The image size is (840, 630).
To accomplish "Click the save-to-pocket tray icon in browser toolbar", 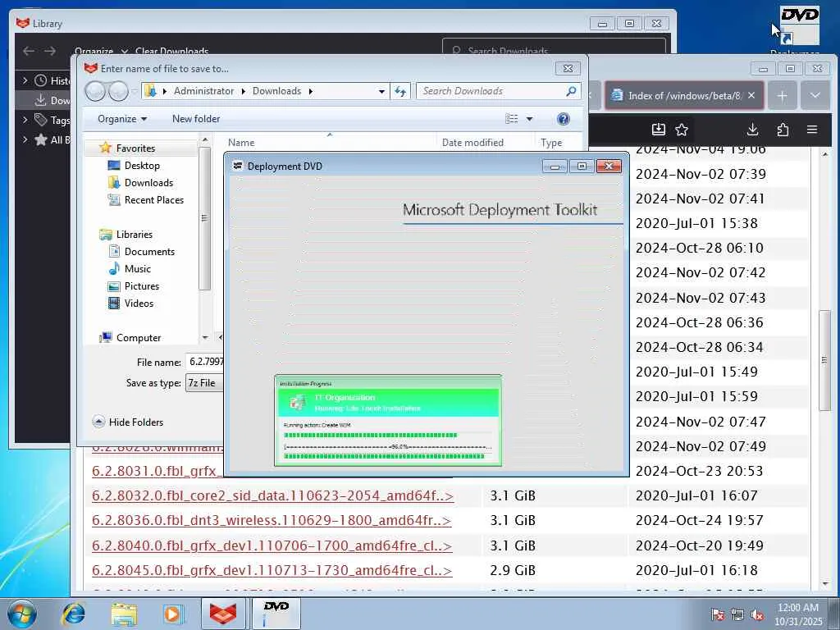I will pyautogui.click(x=659, y=129).
